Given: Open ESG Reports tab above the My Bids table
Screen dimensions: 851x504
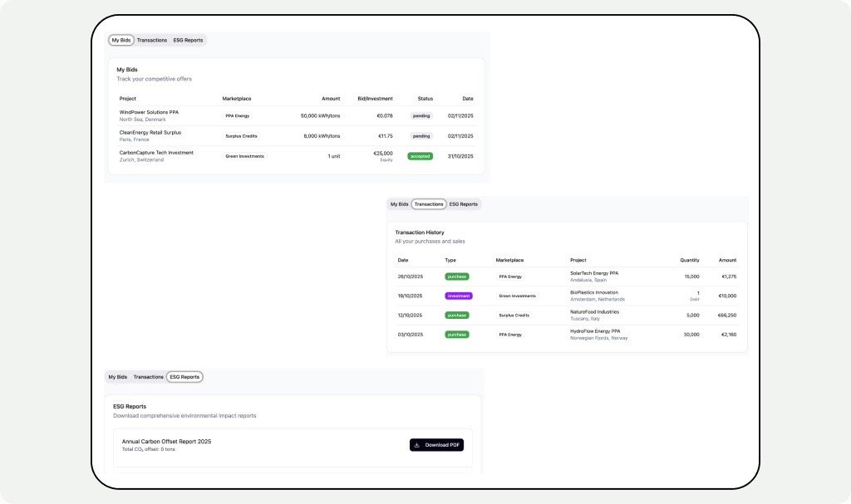Looking at the screenshot, I should [188, 40].
